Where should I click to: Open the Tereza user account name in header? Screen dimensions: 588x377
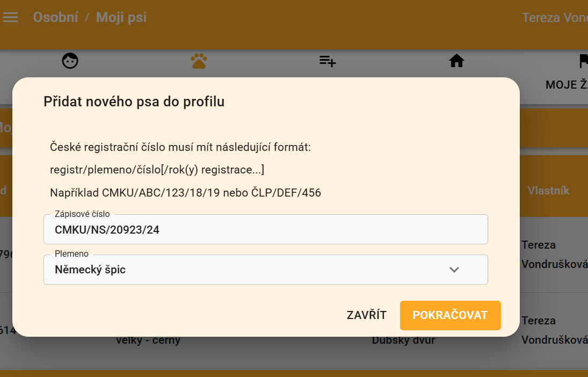tap(555, 18)
